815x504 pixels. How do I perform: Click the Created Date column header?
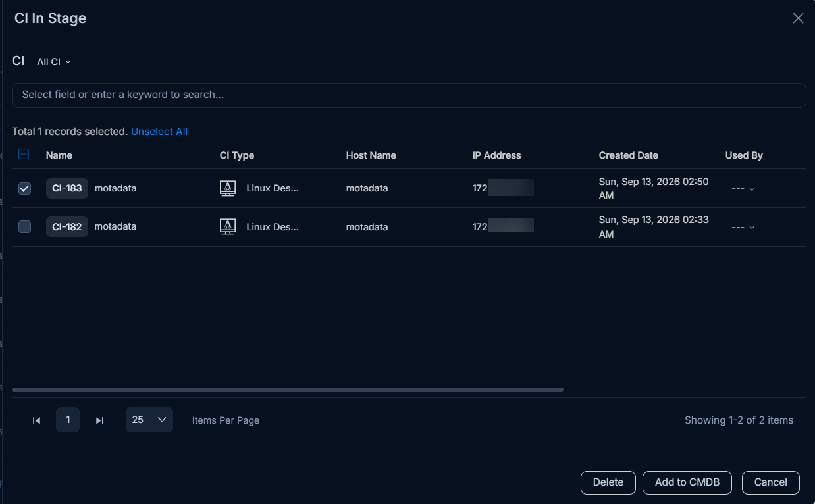point(629,155)
